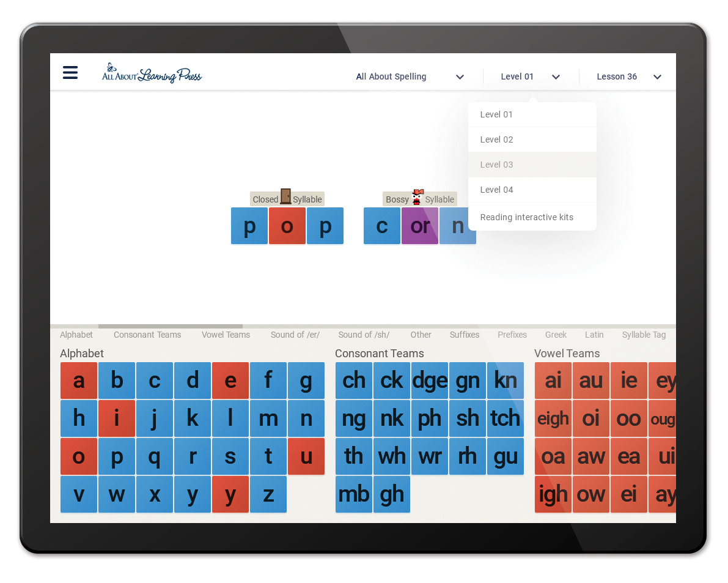Pick the 'ai' vowel team tile
This screenshot has width=728, height=583.
pyautogui.click(x=553, y=381)
